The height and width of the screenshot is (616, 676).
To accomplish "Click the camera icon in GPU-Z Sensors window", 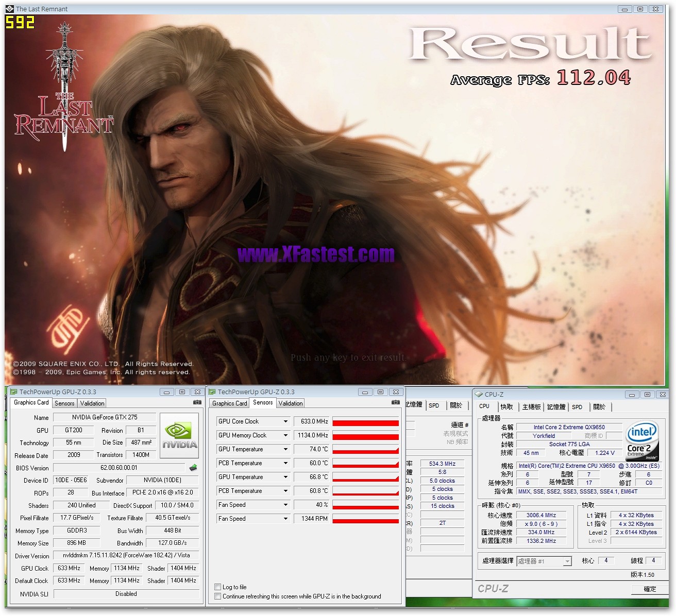I will [x=395, y=402].
